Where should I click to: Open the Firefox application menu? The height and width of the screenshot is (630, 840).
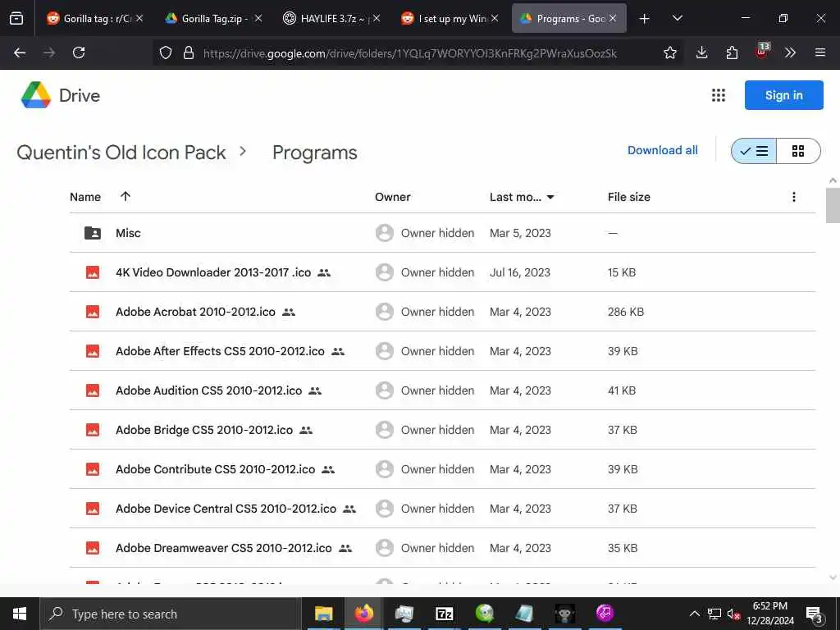[820, 52]
